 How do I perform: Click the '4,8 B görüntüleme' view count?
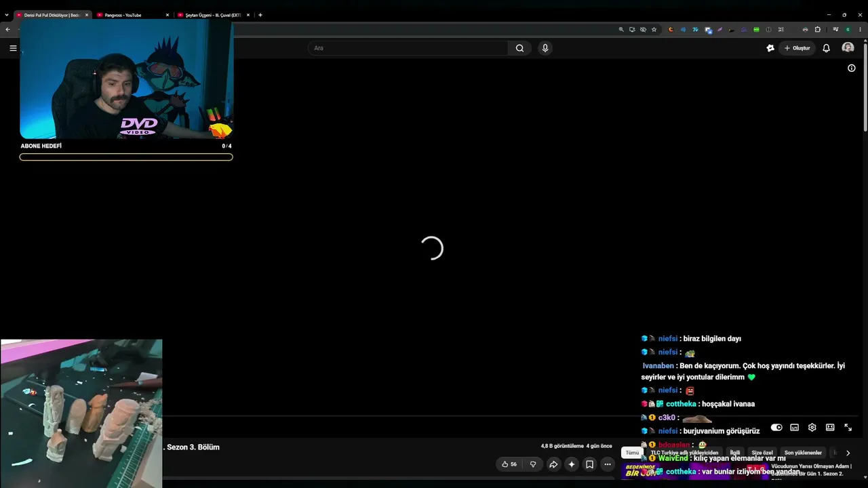[x=562, y=447]
